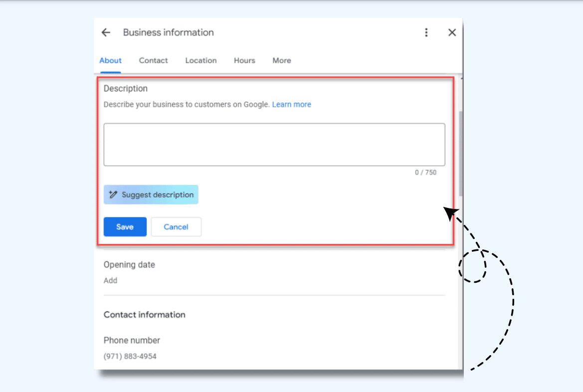This screenshot has height=392, width=583.
Task: Go to the Hours tab
Action: click(x=244, y=60)
